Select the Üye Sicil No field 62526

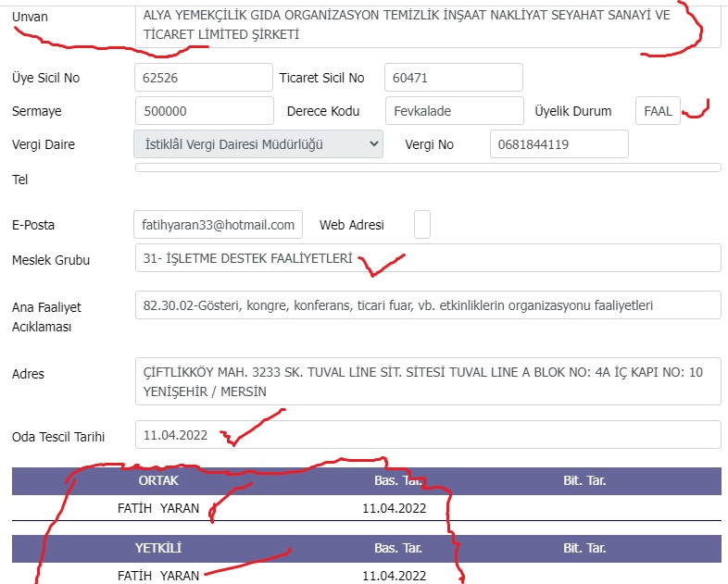tap(204, 78)
